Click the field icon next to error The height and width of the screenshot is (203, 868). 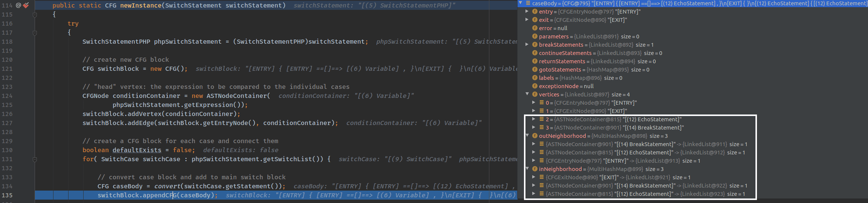[535, 28]
